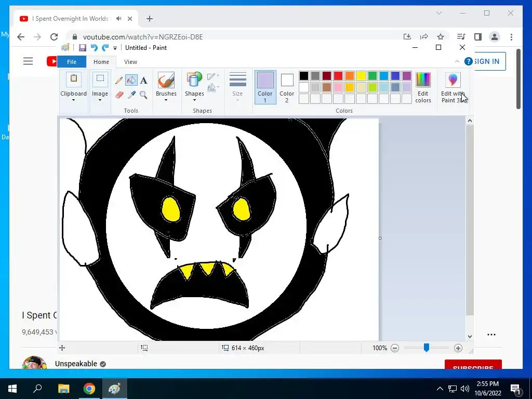
Task: Click the SIGN IN button on YouTube
Action: 487,61
